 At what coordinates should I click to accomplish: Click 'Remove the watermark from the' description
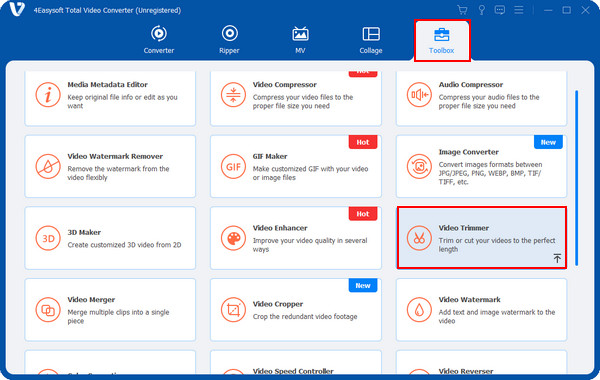(118, 173)
